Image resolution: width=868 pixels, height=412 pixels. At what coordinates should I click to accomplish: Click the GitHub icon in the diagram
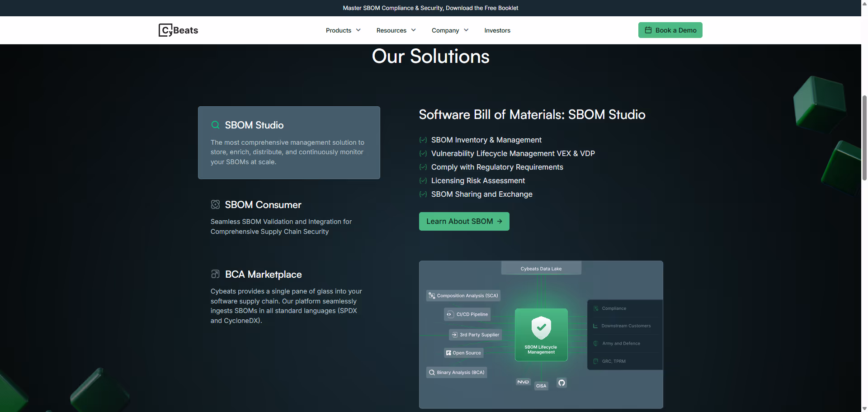[561, 383]
